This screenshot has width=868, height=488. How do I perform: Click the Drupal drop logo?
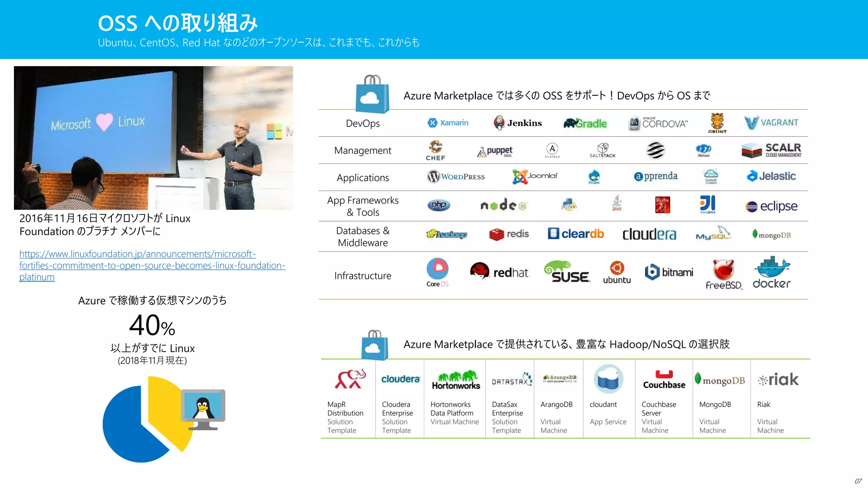coord(594,177)
